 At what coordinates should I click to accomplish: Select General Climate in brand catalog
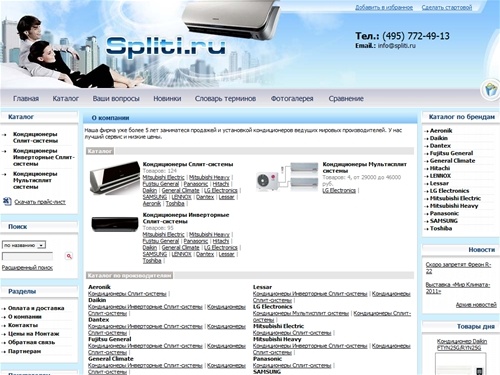pos(452,161)
